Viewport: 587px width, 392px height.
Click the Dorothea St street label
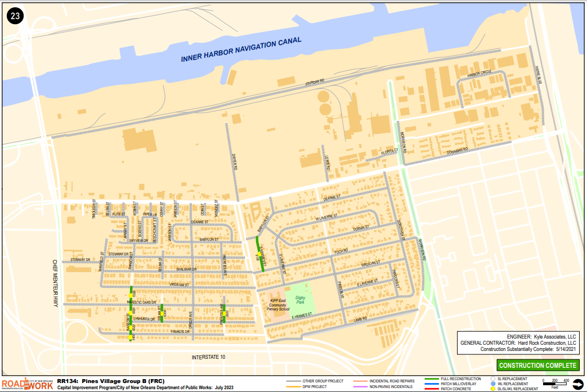[x=401, y=230]
